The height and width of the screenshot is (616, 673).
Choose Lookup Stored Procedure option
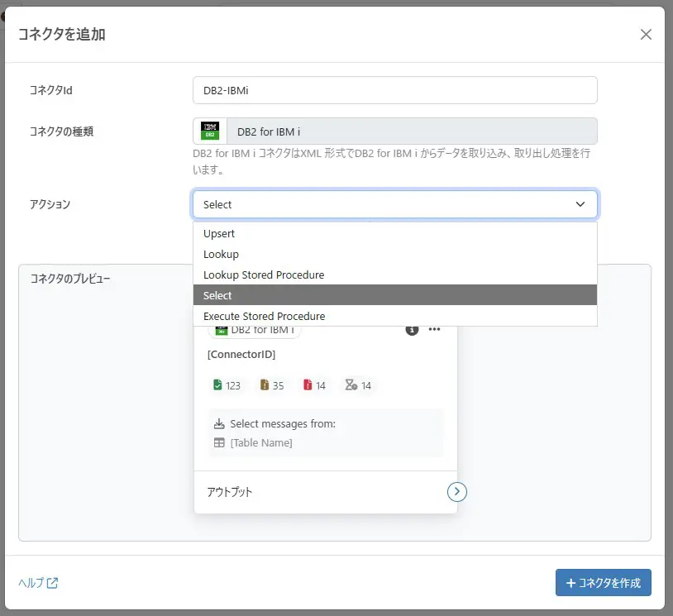click(x=395, y=275)
